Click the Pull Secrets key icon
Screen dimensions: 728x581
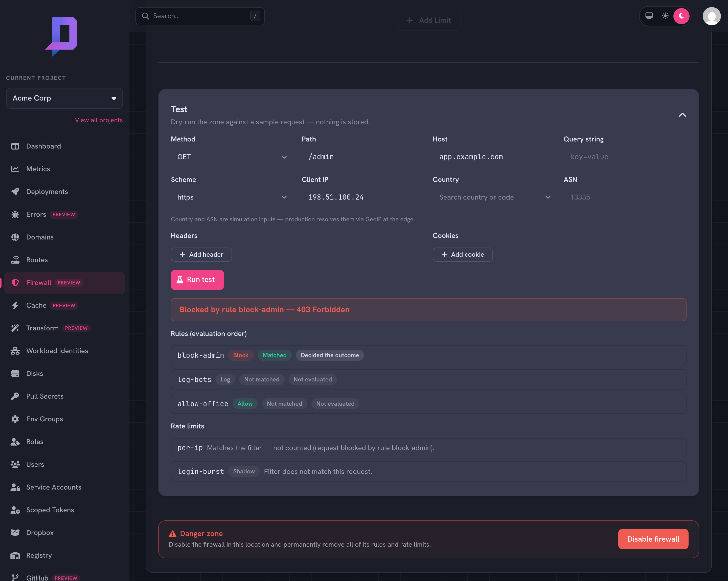(15, 396)
